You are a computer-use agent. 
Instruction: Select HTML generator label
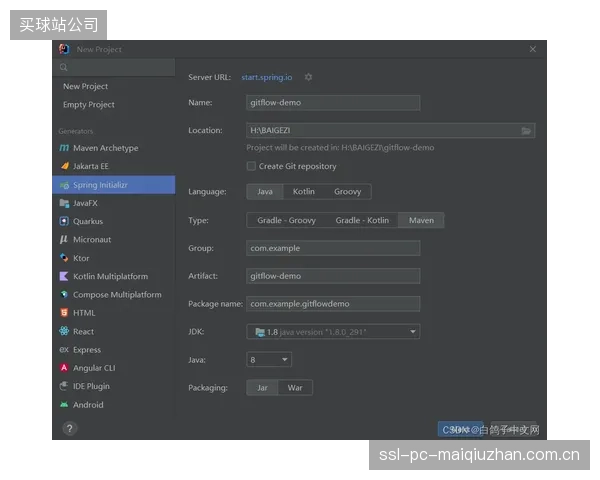point(84,313)
